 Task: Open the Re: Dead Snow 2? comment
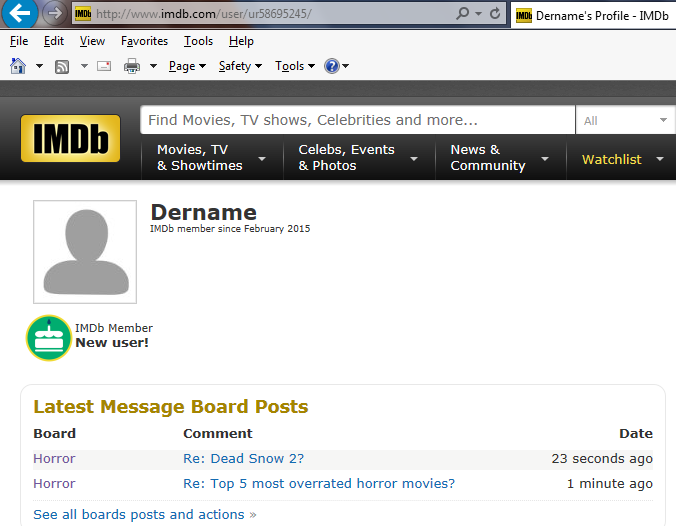(244, 458)
